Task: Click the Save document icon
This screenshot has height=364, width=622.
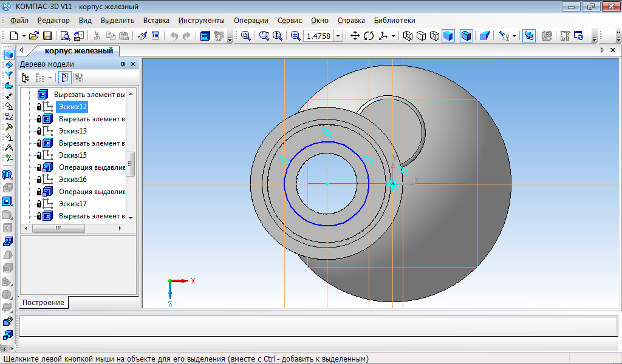Action: click(x=47, y=36)
